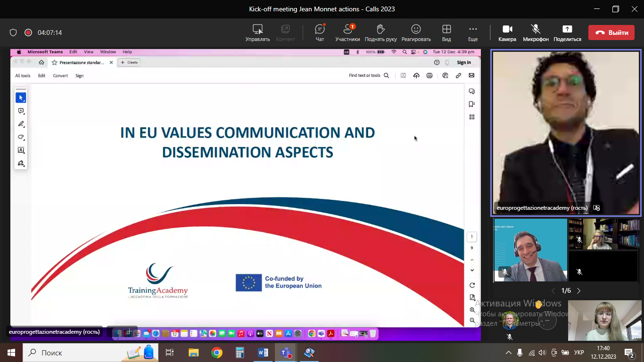Screen dimensions: 644x362
Task: Open Google Chrome from the taskbar
Action: 216,353
